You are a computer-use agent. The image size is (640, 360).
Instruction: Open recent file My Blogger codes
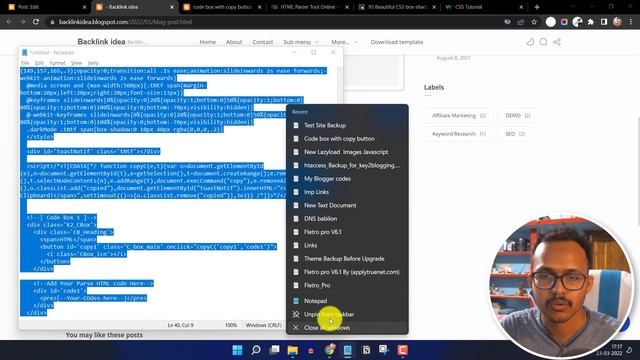(347, 179)
